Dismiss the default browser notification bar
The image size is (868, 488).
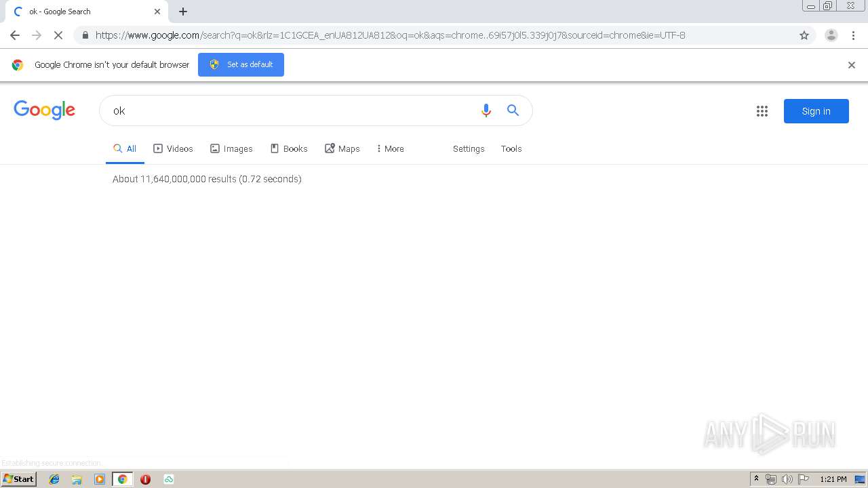click(x=852, y=65)
